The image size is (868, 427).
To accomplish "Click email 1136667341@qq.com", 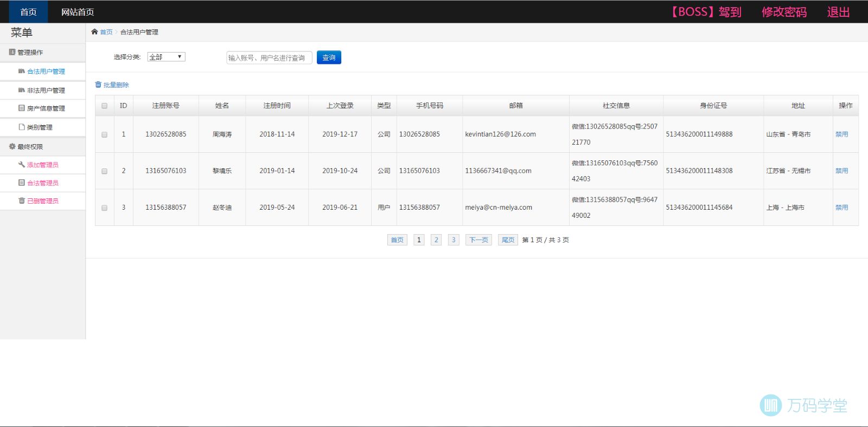I will click(498, 171).
